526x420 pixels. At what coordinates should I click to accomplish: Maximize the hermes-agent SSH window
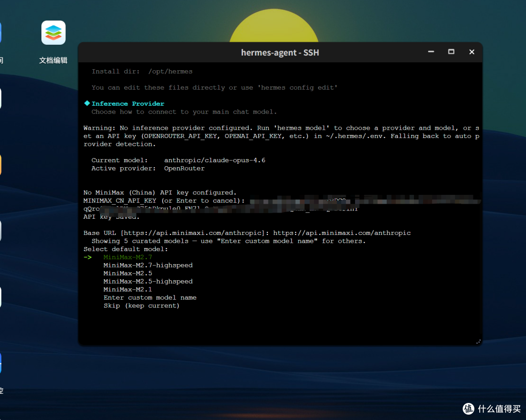451,52
